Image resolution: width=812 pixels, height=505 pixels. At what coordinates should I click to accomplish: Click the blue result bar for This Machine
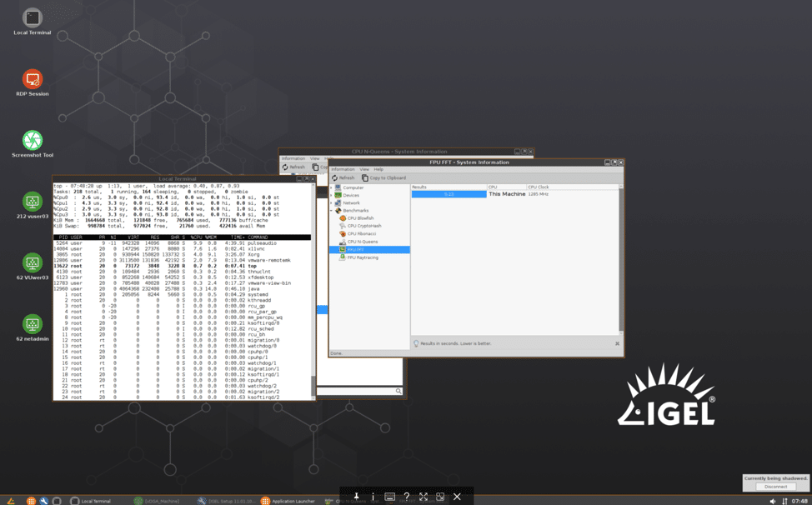[x=449, y=194]
